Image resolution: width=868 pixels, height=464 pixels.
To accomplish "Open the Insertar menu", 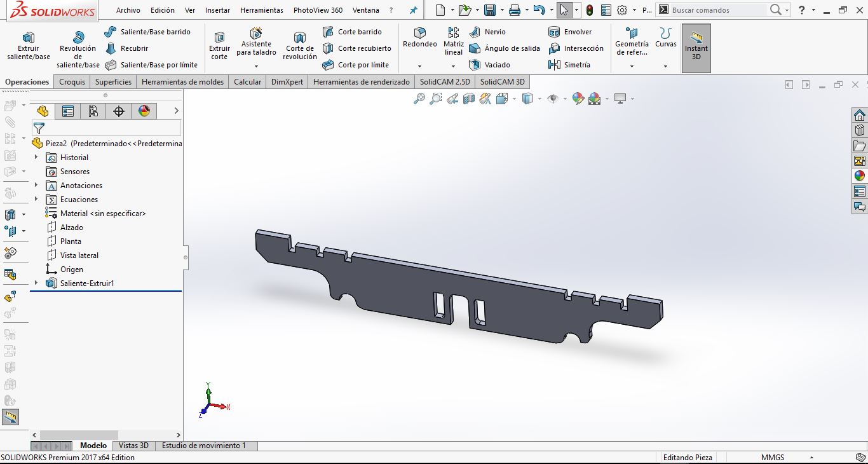I will pyautogui.click(x=218, y=10).
